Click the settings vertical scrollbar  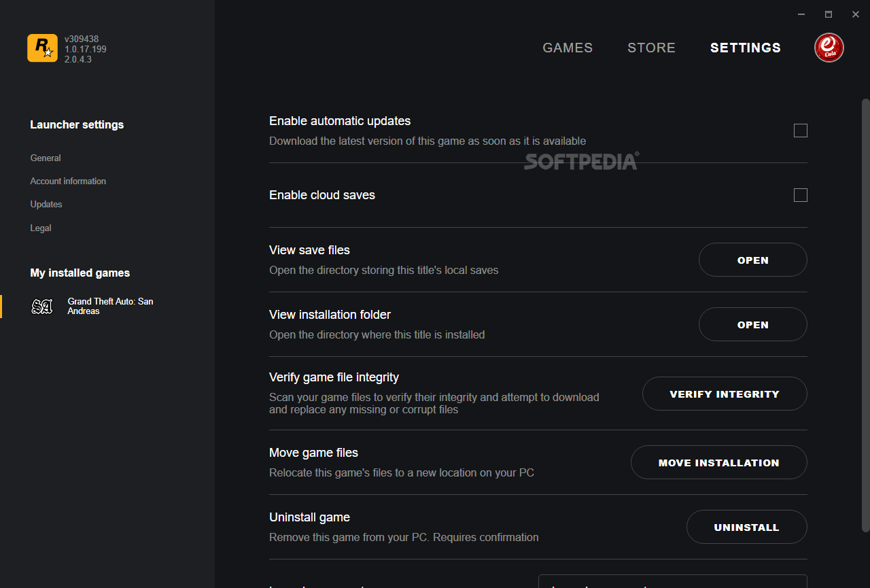(x=866, y=315)
